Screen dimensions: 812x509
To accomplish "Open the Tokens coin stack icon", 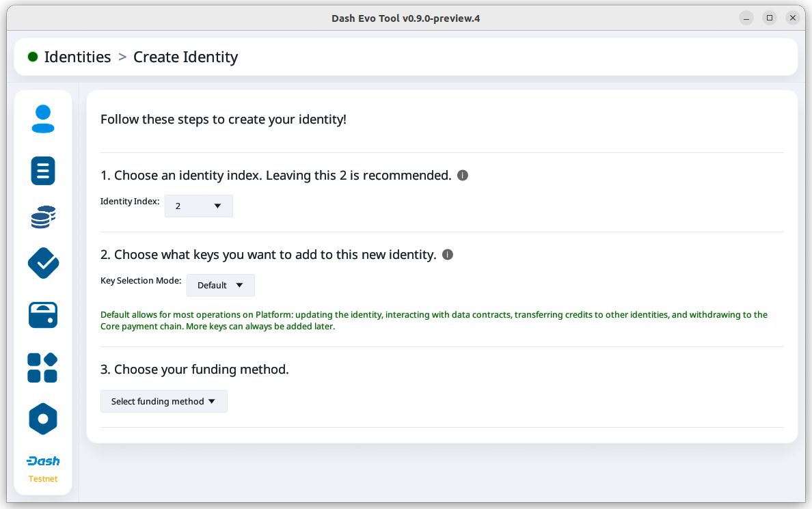I will [43, 217].
